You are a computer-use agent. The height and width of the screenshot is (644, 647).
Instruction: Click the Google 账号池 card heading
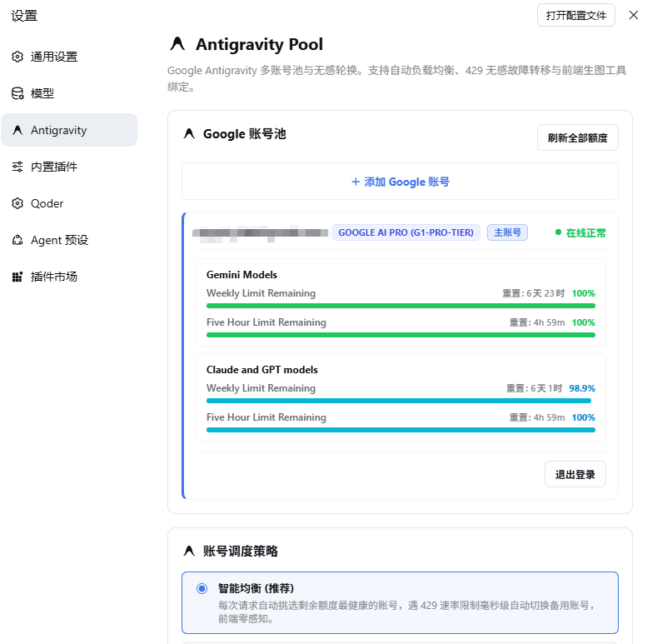(x=244, y=134)
